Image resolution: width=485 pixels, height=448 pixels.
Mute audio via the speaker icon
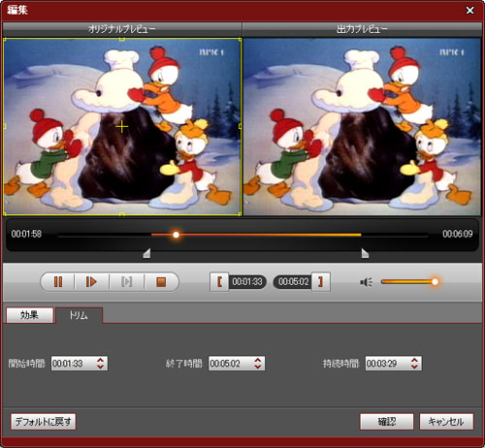pos(367,282)
